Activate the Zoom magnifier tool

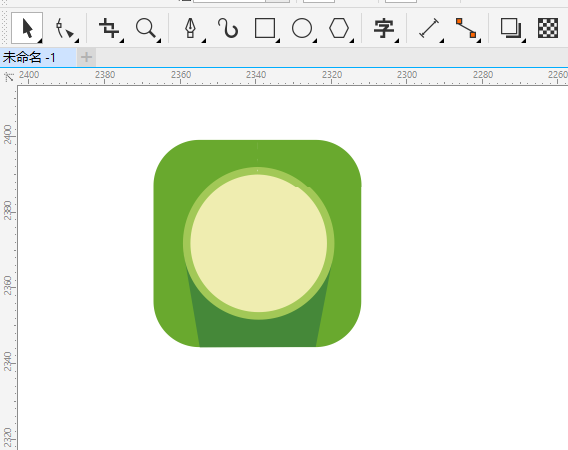click(146, 28)
